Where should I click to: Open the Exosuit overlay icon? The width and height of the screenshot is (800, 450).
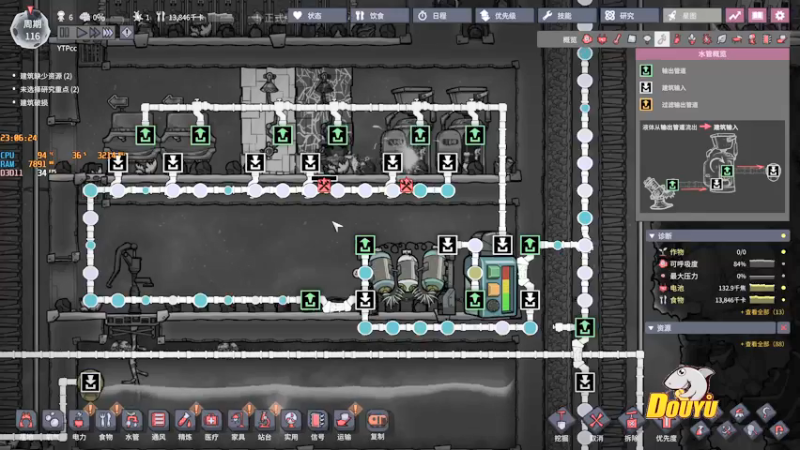coord(752,39)
